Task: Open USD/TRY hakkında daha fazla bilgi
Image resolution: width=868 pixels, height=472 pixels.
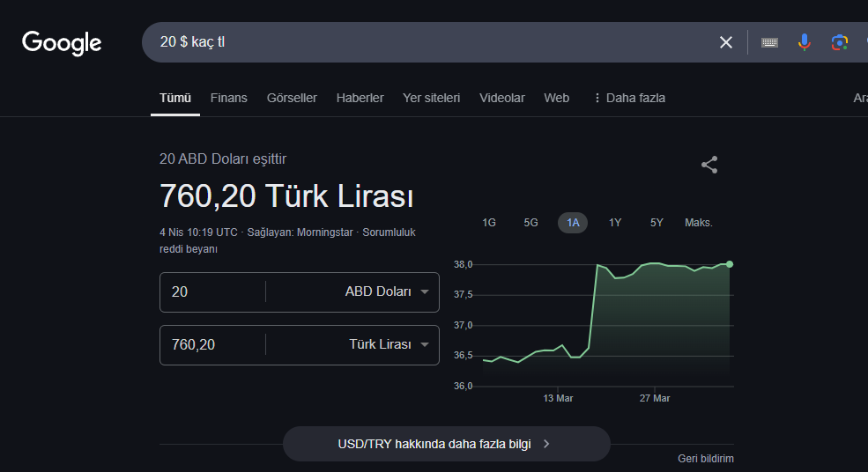Action: pos(446,444)
